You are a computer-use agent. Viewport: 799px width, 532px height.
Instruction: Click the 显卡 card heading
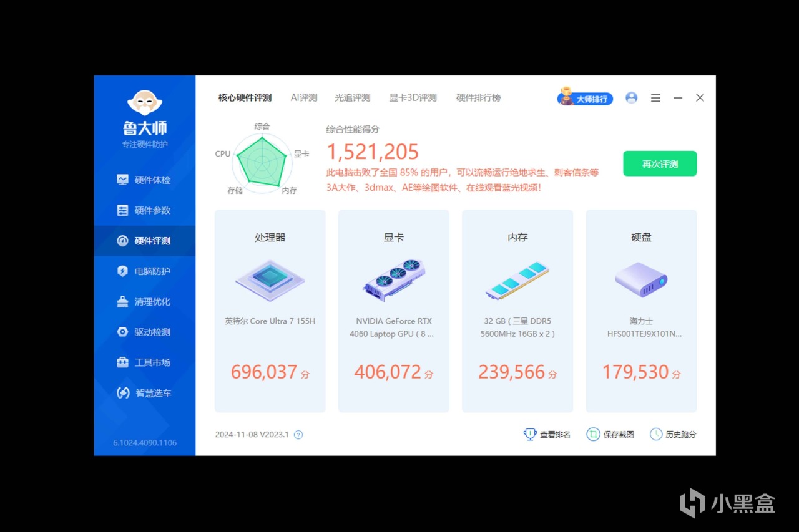394,238
